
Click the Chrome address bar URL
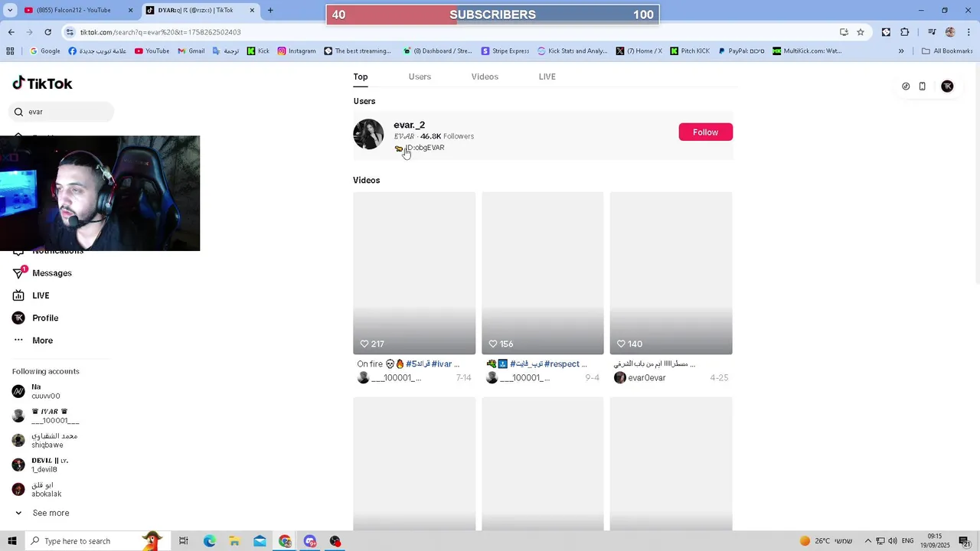pyautogui.click(x=161, y=32)
